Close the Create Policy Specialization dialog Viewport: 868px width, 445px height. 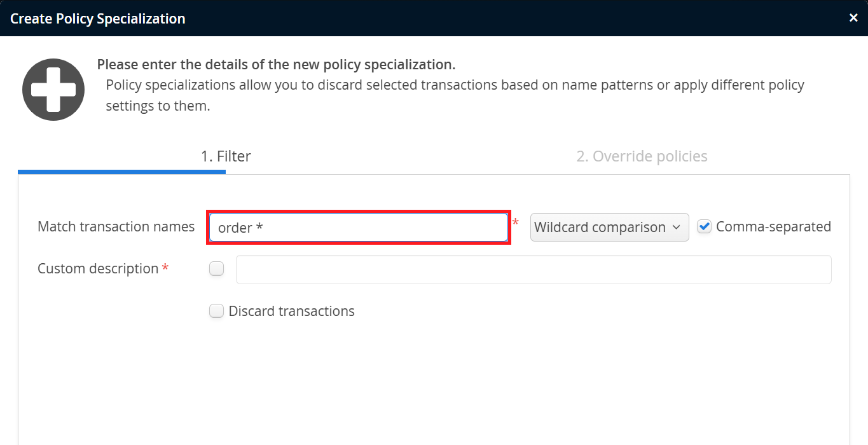click(x=853, y=18)
